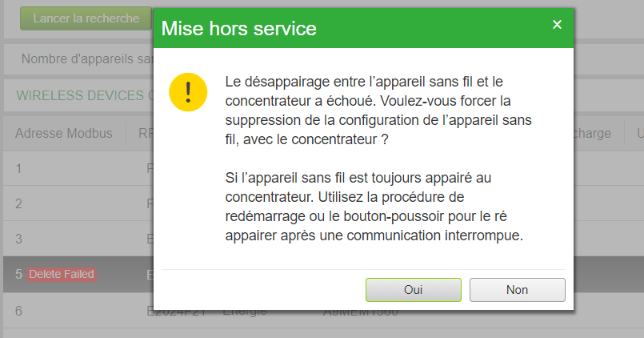
Task: Click the charge column header
Action: (x=592, y=133)
